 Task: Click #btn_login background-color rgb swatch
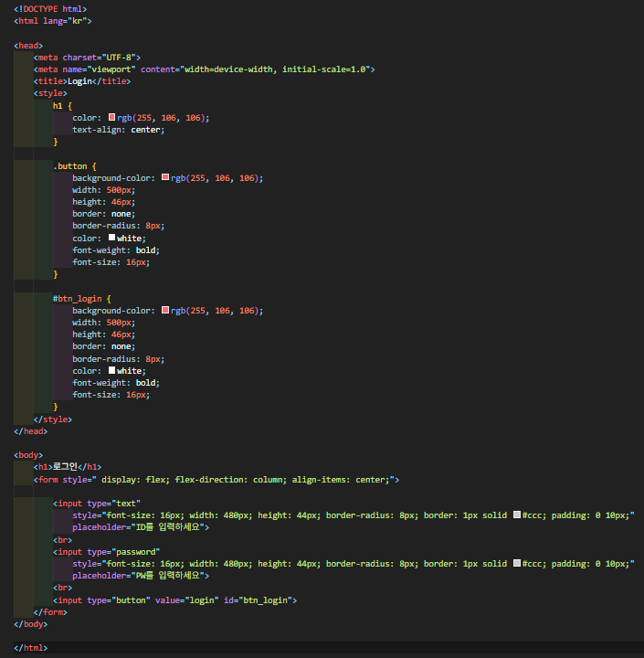point(165,310)
